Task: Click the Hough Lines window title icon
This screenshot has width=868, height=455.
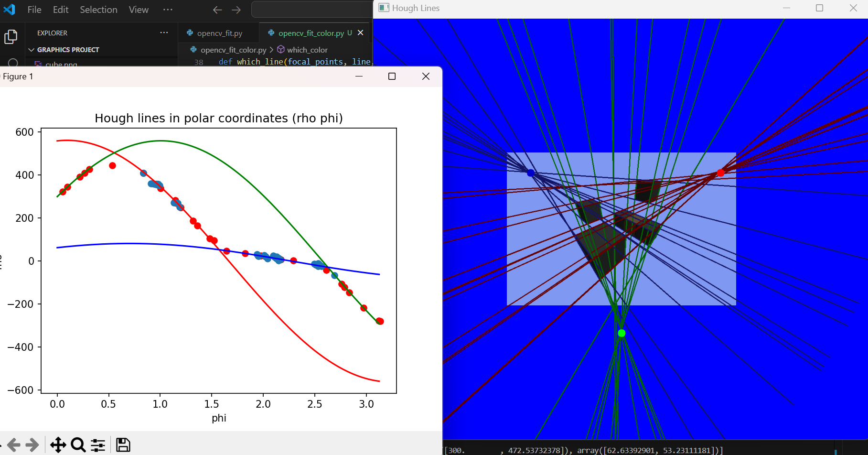Action: [384, 8]
